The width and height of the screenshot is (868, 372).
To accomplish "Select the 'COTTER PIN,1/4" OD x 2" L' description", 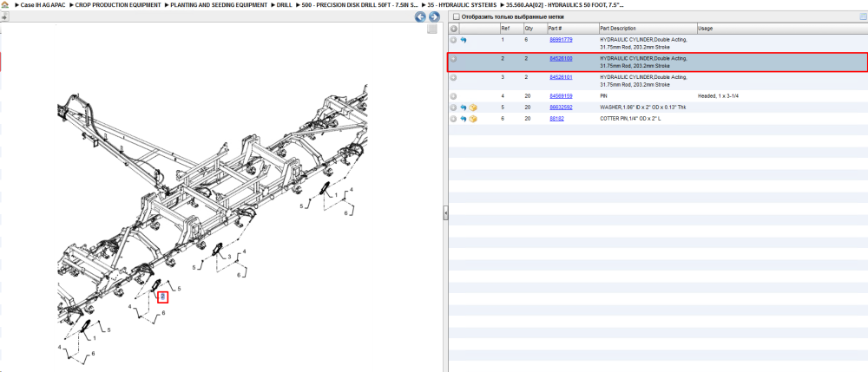I will 628,119.
